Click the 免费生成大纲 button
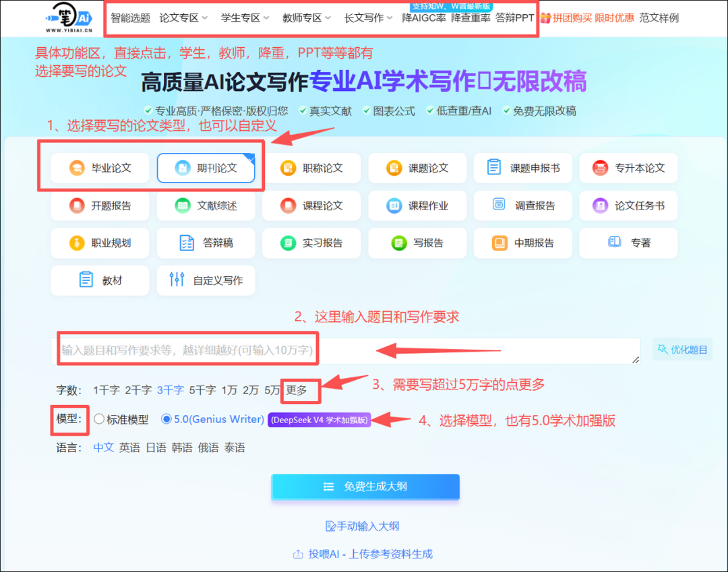 pos(365,486)
